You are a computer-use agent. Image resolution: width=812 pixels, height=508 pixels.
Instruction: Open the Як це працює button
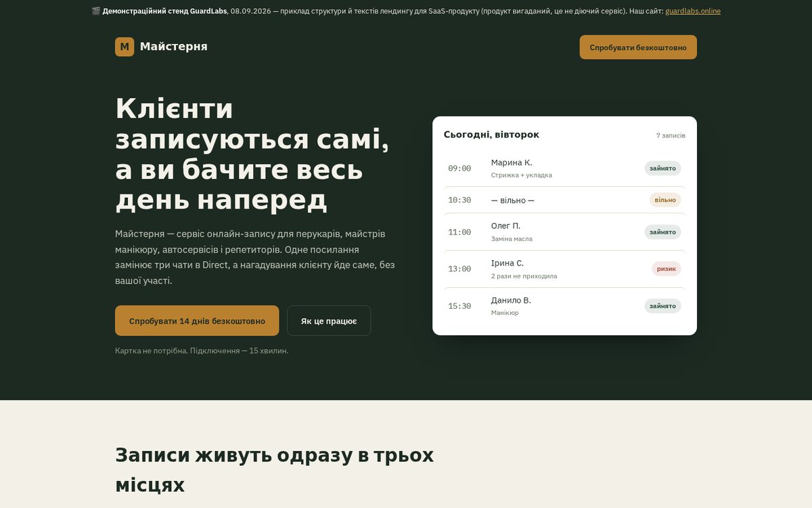(x=329, y=320)
